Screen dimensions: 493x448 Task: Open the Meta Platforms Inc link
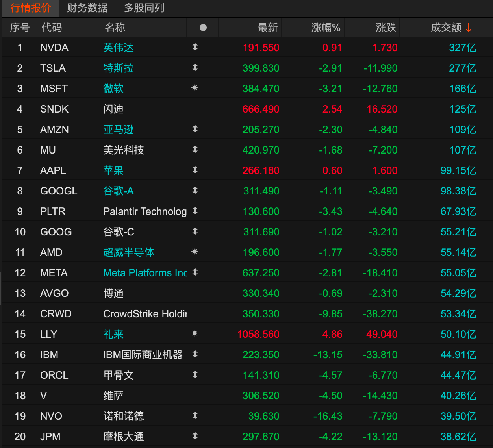145,273
